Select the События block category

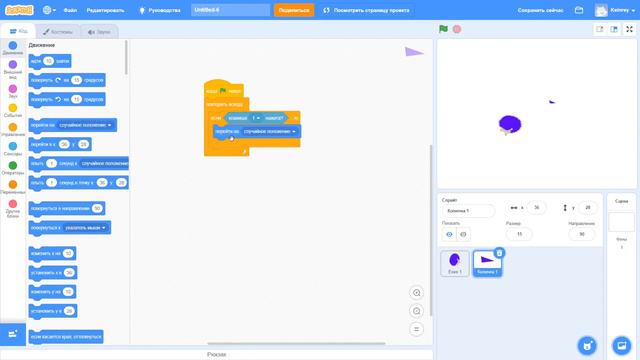(13, 110)
